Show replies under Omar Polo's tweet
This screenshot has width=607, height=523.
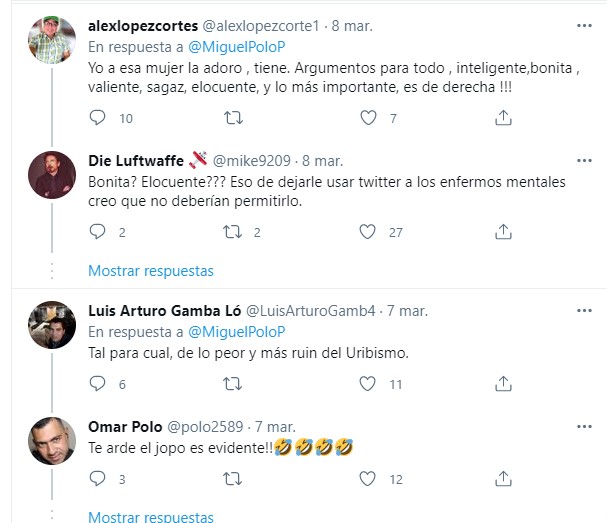point(150,517)
